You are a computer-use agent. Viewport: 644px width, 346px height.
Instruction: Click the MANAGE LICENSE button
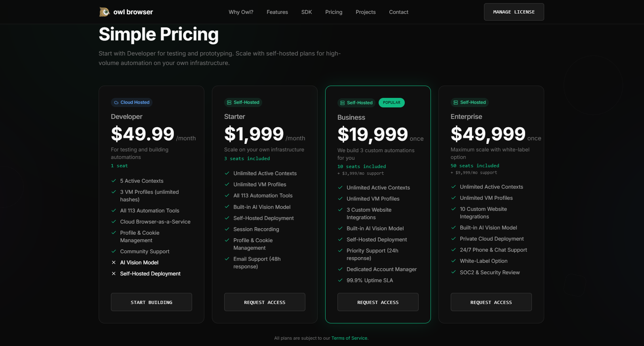(x=514, y=12)
